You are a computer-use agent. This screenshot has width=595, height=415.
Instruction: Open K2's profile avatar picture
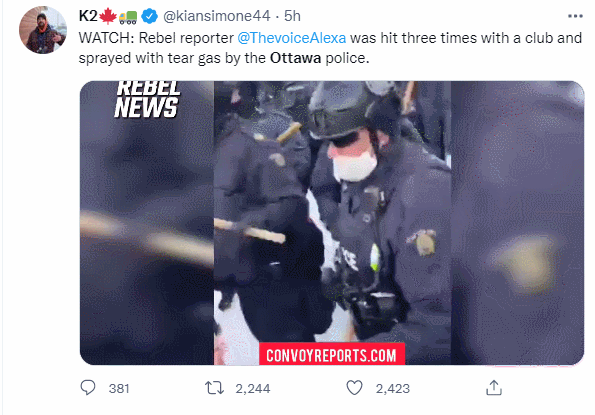pos(43,30)
